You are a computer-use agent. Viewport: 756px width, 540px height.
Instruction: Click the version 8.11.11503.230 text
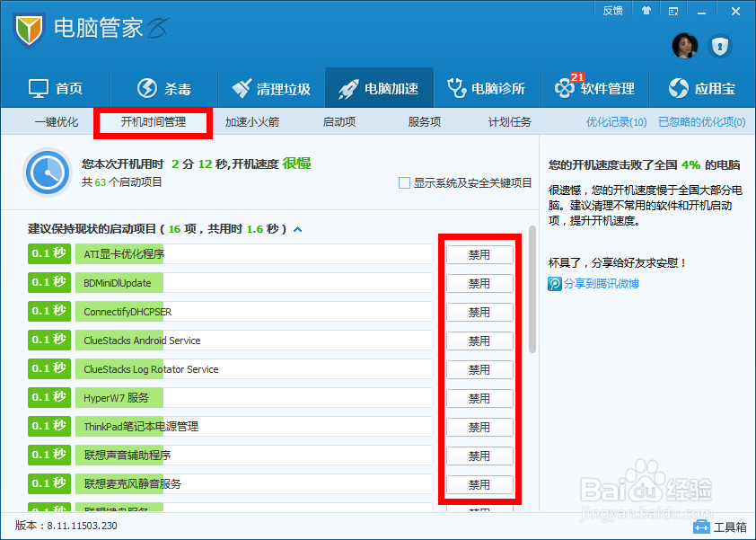click(66, 526)
